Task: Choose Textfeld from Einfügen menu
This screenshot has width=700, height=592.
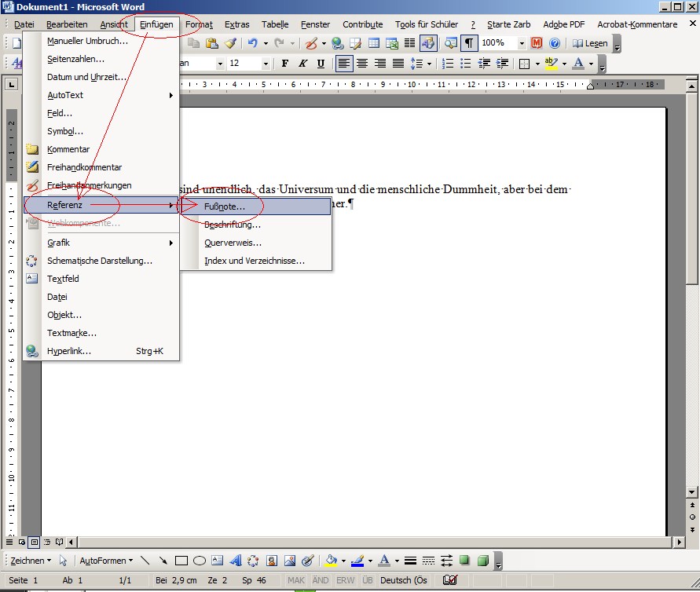Action: tap(101, 279)
